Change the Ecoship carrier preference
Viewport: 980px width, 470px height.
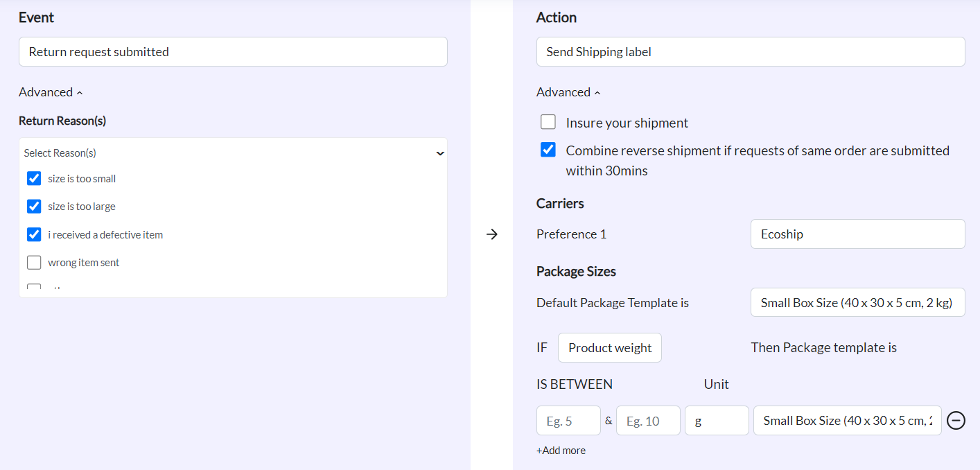point(857,234)
